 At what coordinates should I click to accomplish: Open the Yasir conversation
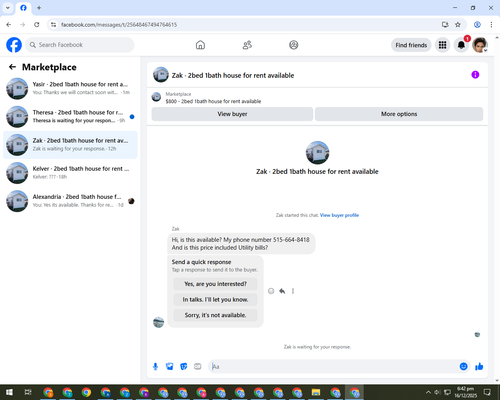(x=70, y=88)
